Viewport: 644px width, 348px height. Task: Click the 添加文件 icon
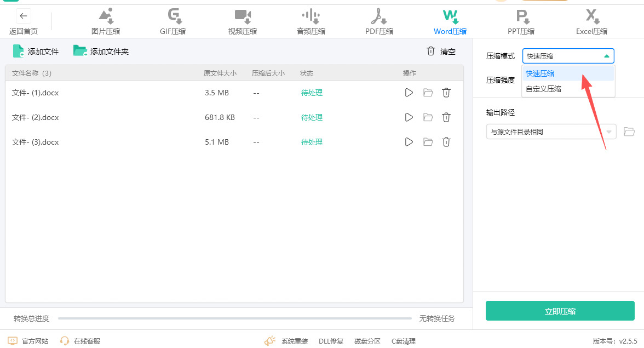pos(19,52)
